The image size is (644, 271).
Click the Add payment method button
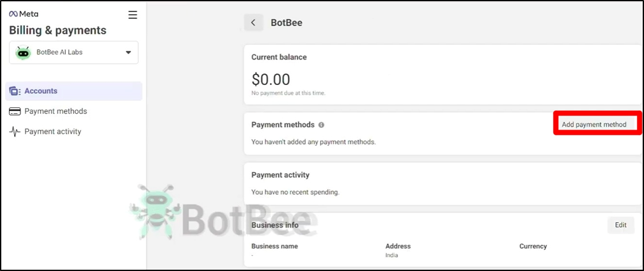pos(594,125)
